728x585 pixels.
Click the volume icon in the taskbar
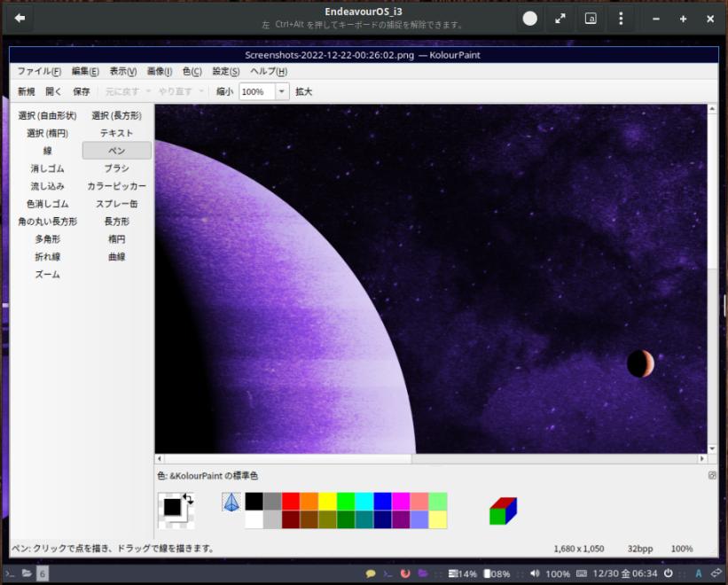click(535, 573)
